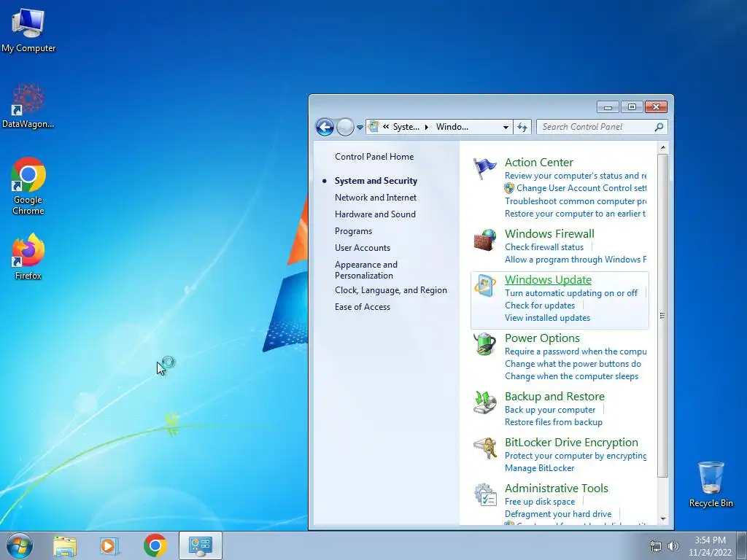Open Network and Internet category
This screenshot has width=747, height=560.
click(x=376, y=198)
